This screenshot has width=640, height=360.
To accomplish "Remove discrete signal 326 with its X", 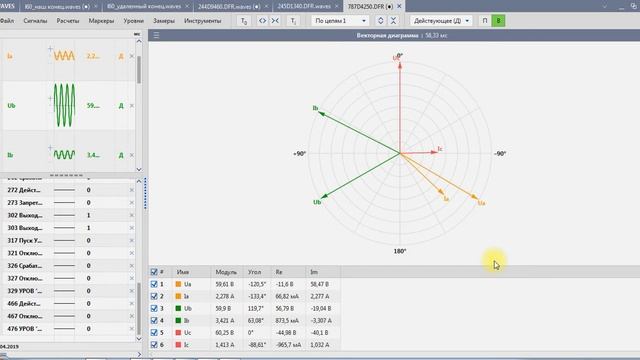I will pos(131,266).
